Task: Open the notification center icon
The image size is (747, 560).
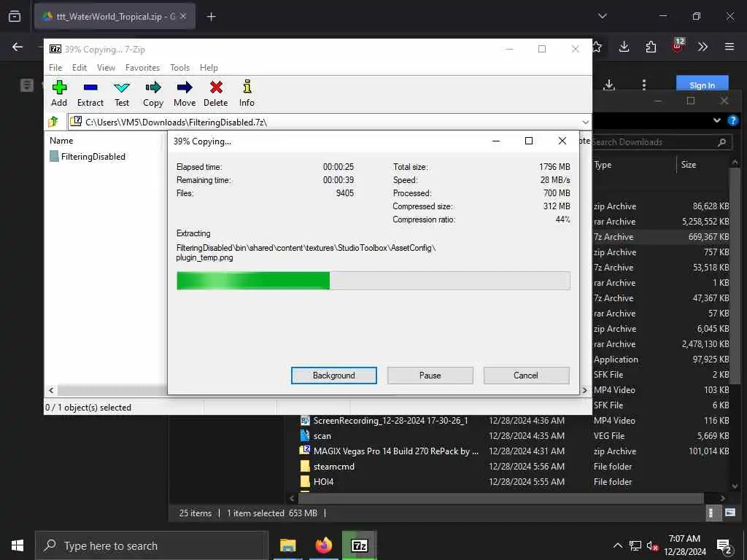Action: tap(724, 546)
